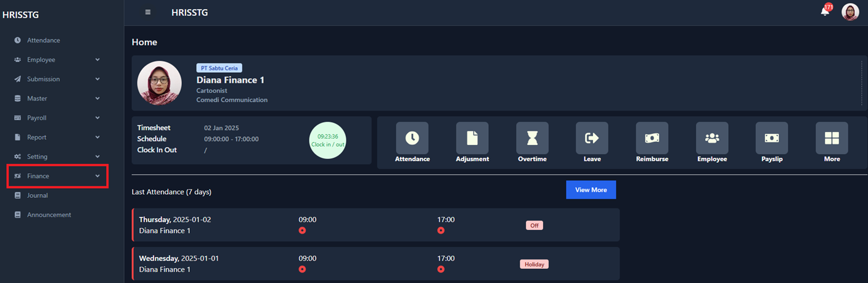This screenshot has width=868, height=283.
Task: Click the PT Sabtu Ceria company badge
Action: (219, 68)
